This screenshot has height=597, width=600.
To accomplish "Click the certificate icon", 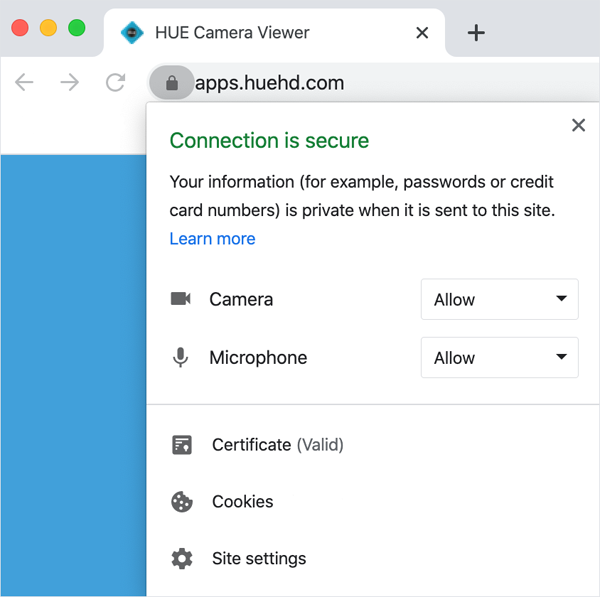I will click(x=182, y=445).
